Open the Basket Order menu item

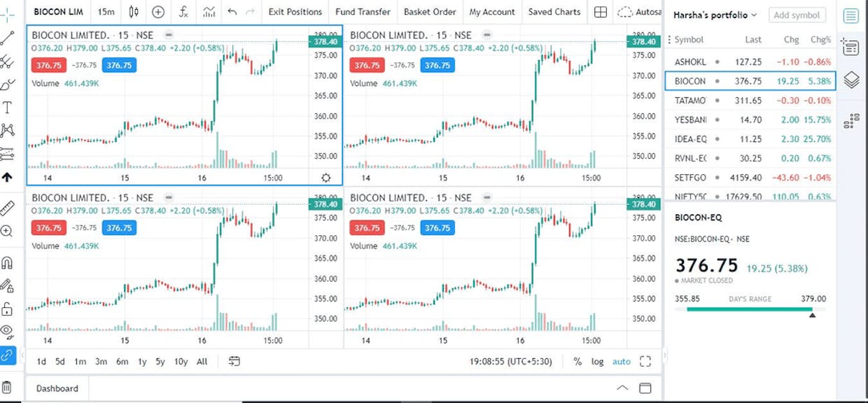[430, 12]
